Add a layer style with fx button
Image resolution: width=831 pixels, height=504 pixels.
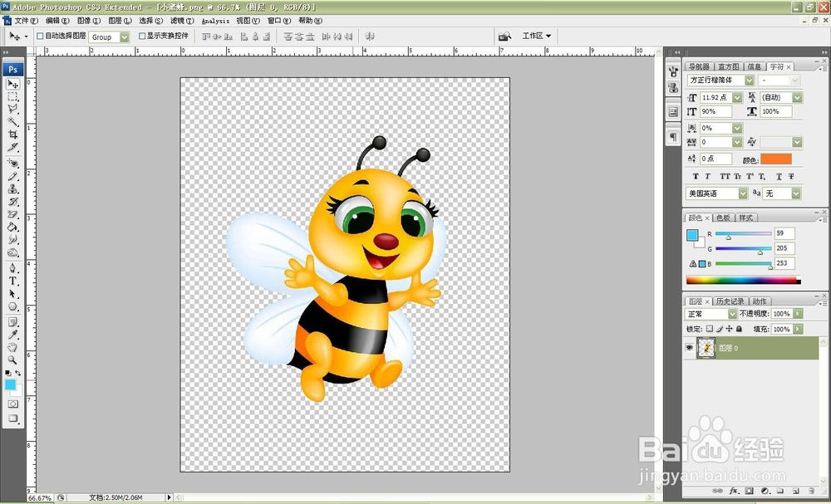pyautogui.click(x=734, y=491)
